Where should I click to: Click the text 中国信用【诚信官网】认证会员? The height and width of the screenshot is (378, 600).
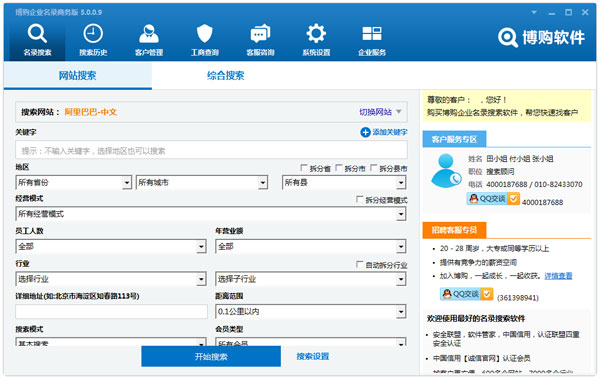(482, 358)
